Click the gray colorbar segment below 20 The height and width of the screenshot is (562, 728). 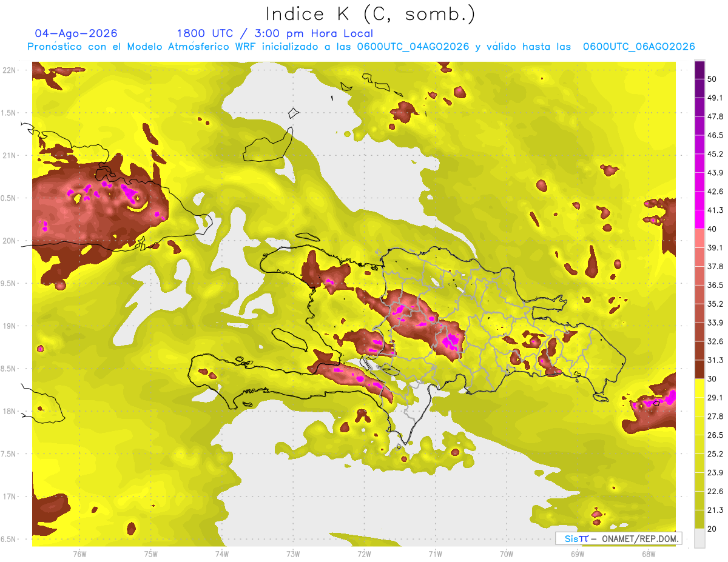click(x=699, y=538)
